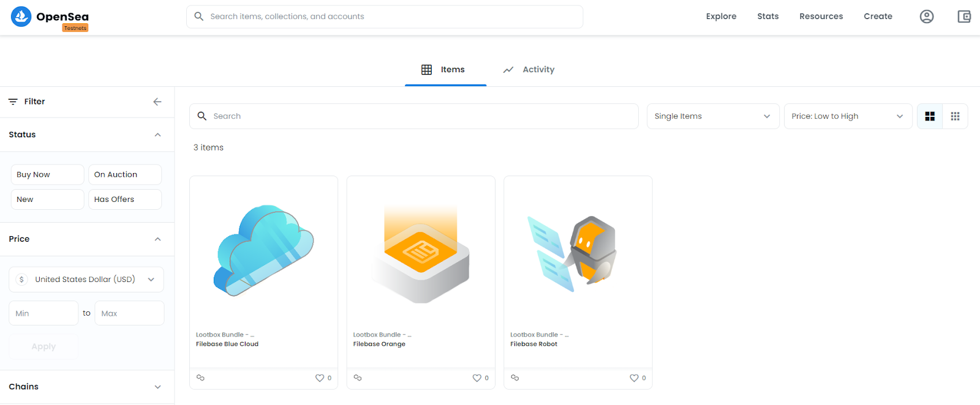This screenshot has width=980, height=405.
Task: Switch to large grid view
Action: pos(930,116)
